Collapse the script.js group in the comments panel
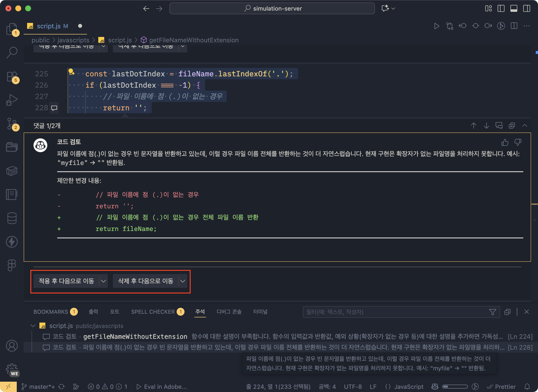Image resolution: width=538 pixels, height=392 pixels. coord(33,326)
